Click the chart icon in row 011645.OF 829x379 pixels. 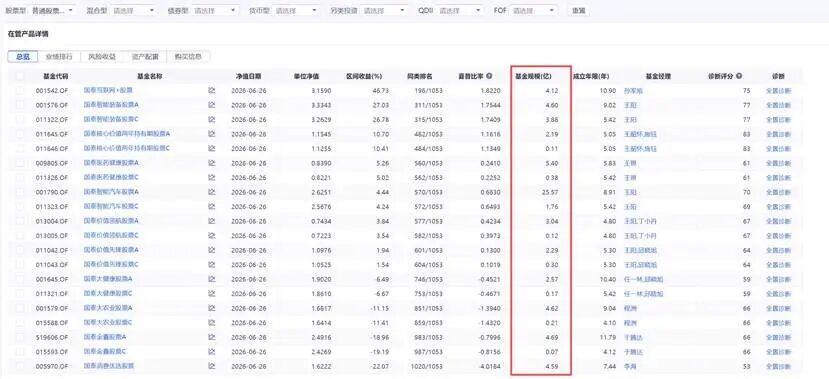click(212, 134)
